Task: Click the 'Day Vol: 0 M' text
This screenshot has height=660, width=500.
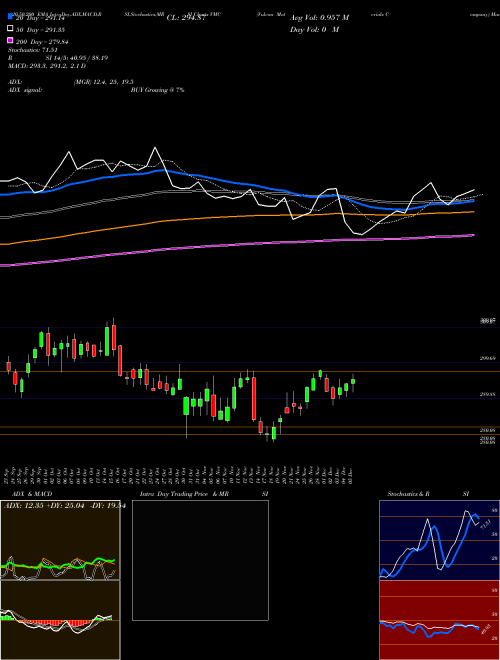Action: (314, 29)
